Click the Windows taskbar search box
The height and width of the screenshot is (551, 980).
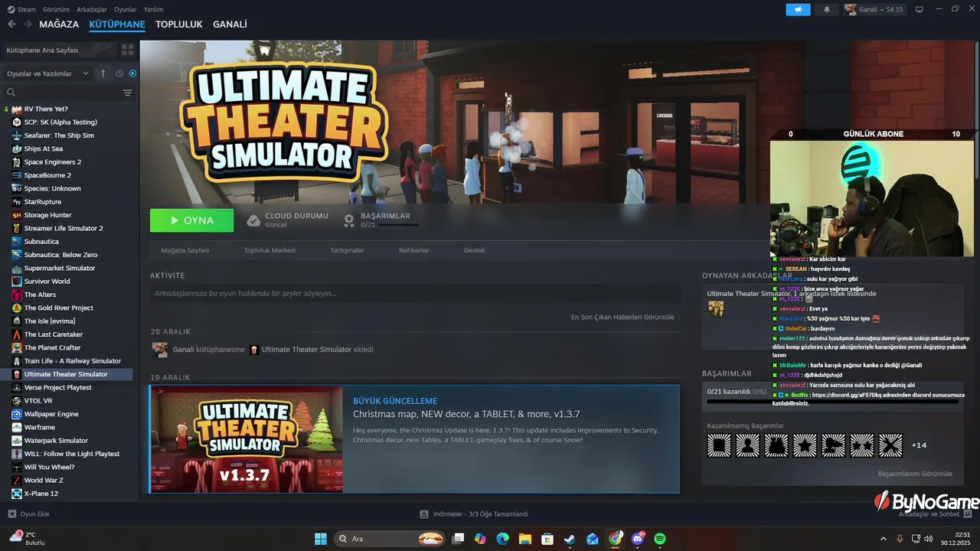390,539
